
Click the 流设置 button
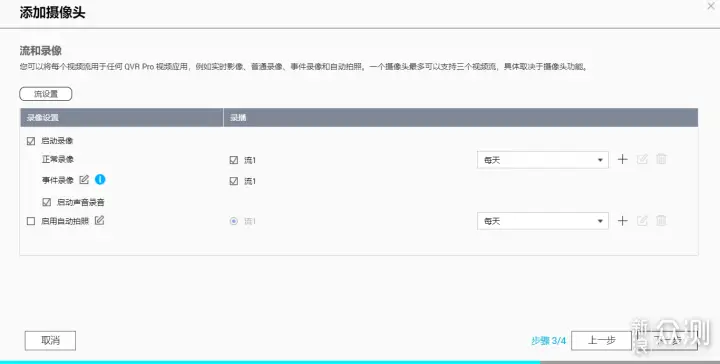click(46, 94)
